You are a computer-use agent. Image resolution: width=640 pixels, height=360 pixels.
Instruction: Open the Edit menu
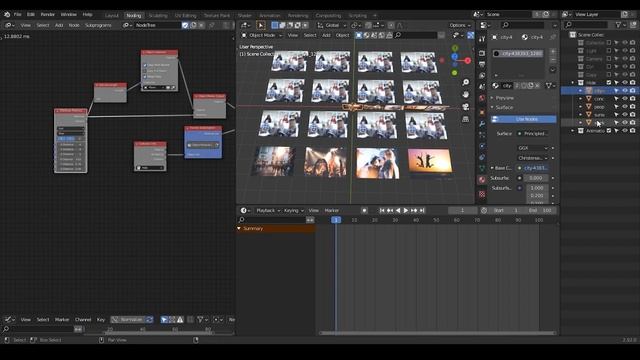tap(31, 14)
